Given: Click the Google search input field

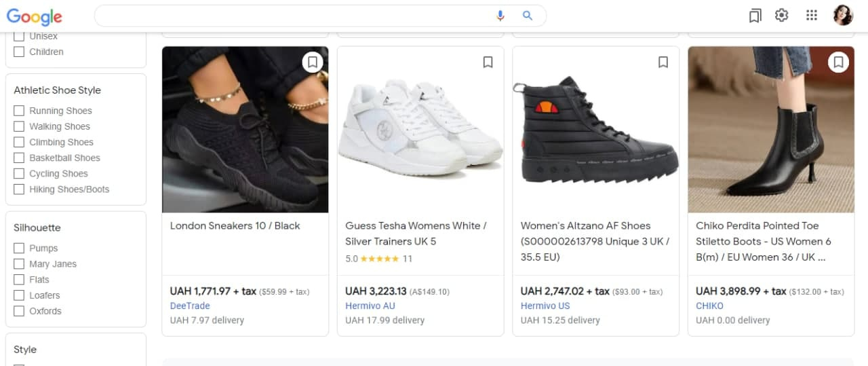Looking at the screenshot, I should pyautogui.click(x=292, y=16).
